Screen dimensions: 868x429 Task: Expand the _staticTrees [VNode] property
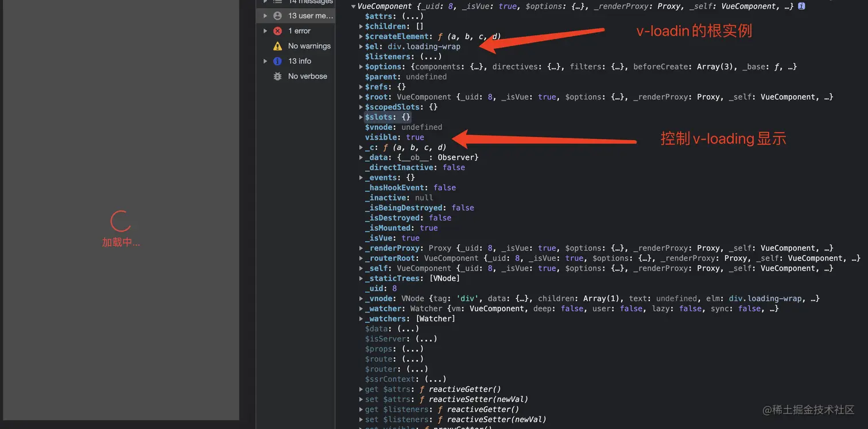[361, 279]
